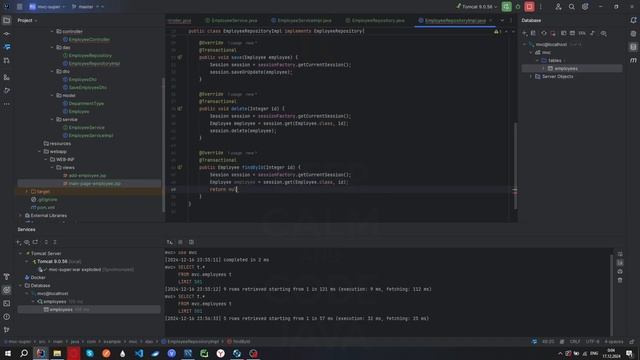Expand External Libraries node
Viewport: 640px width, 360px height.
20,216
